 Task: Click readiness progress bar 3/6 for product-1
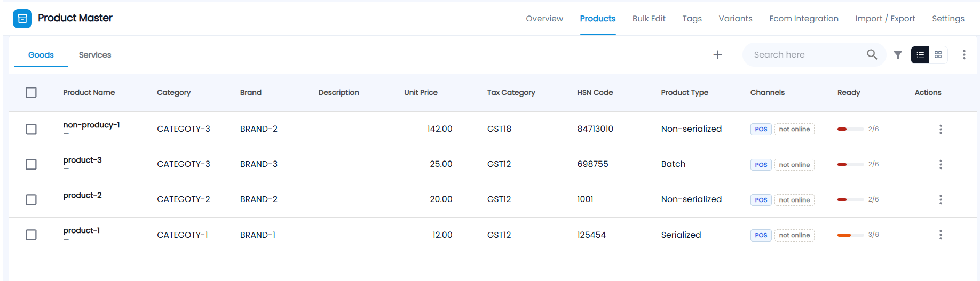(850, 235)
